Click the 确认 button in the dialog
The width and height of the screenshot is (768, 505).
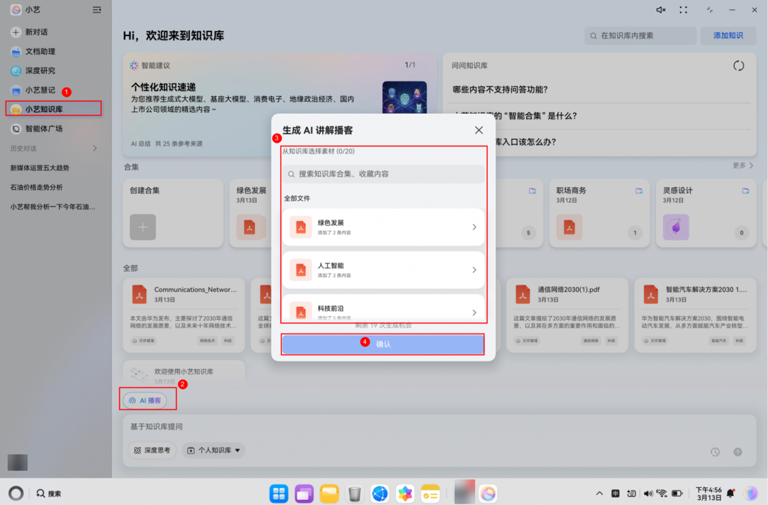coord(383,344)
